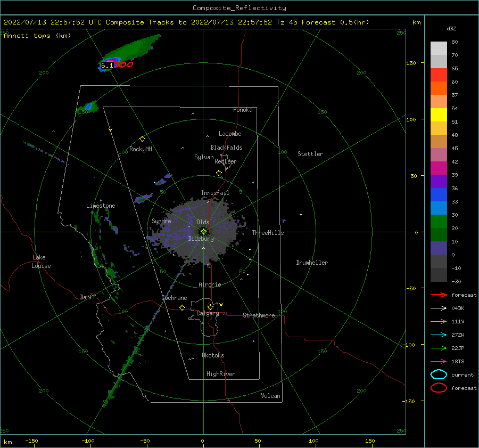Click the white plus marker east of ThreeHills
The image size is (479, 448).
(x=301, y=214)
